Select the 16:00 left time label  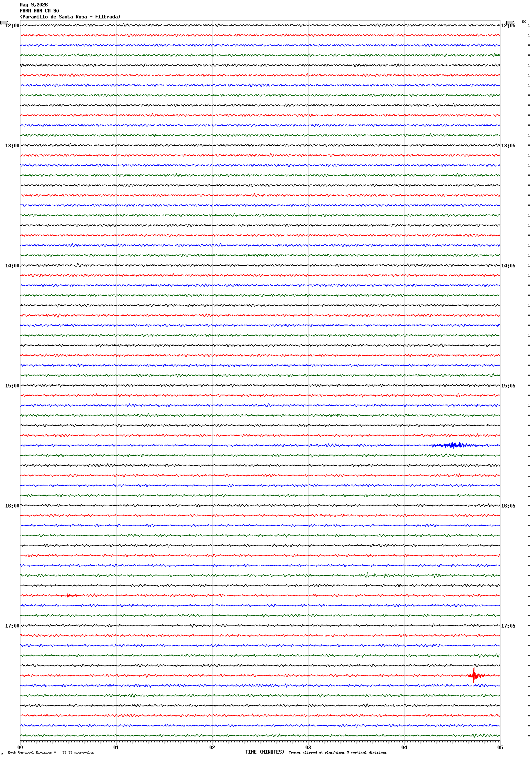coord(12,506)
